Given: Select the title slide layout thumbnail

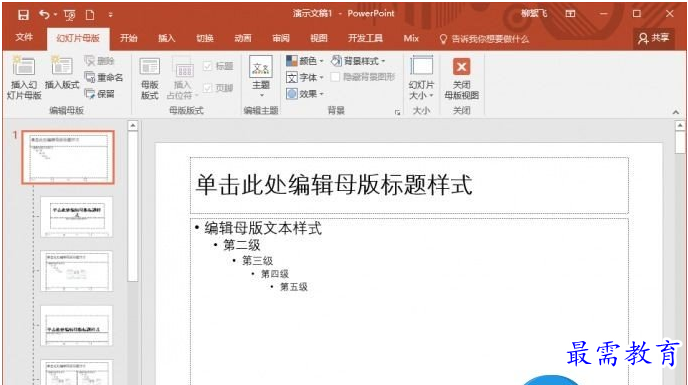Looking at the screenshot, I should pyautogui.click(x=77, y=217).
